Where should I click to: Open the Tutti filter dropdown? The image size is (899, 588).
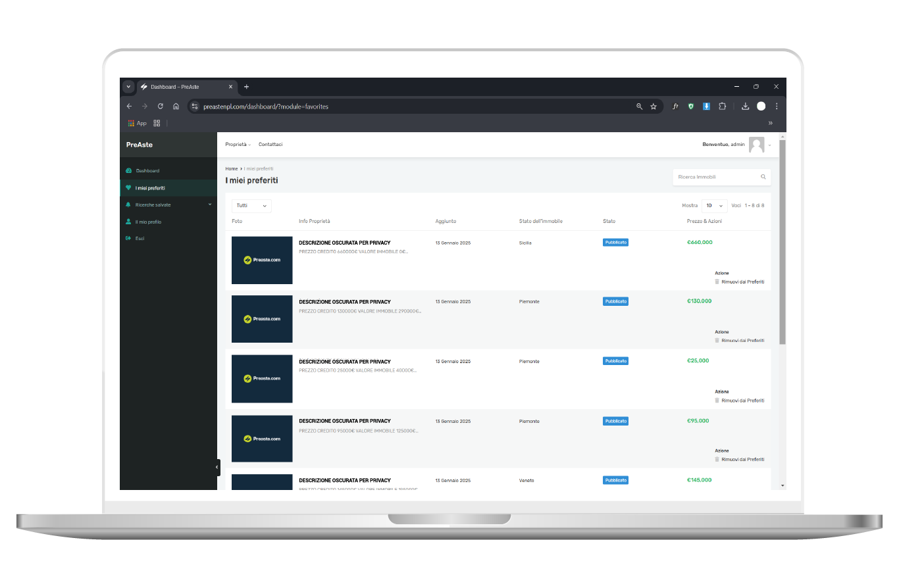(x=251, y=206)
